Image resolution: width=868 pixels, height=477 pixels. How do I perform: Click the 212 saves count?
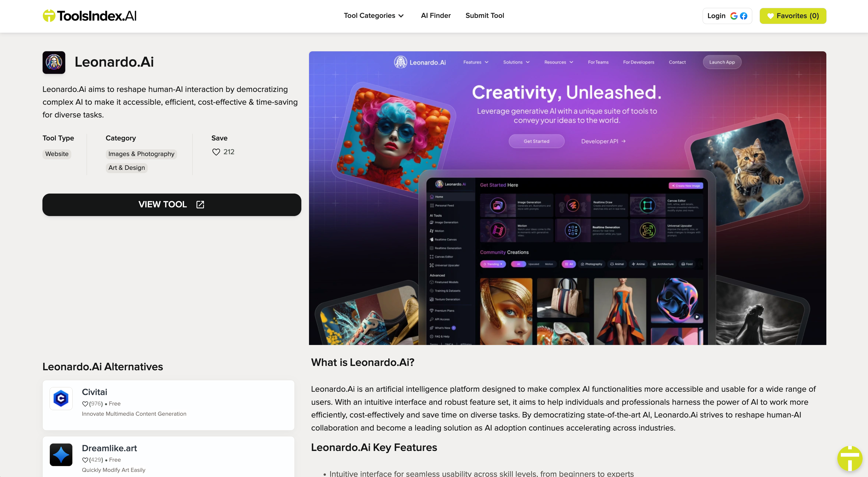(x=229, y=152)
